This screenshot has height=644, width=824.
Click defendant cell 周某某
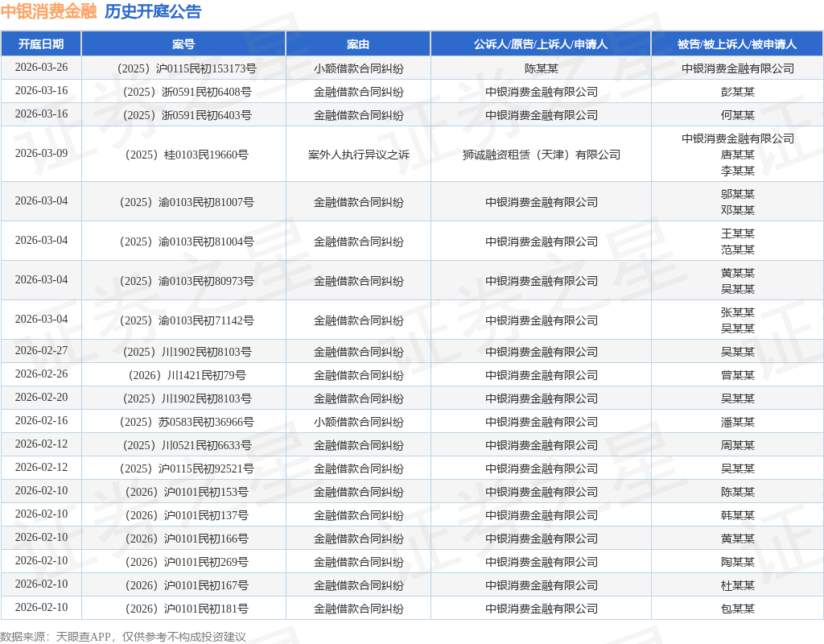pyautogui.click(x=738, y=445)
